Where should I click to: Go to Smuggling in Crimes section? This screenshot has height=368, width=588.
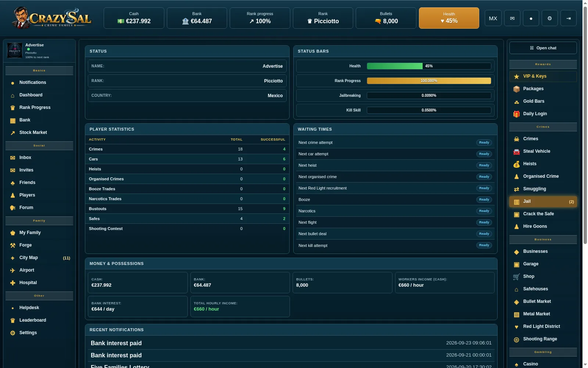(543, 189)
